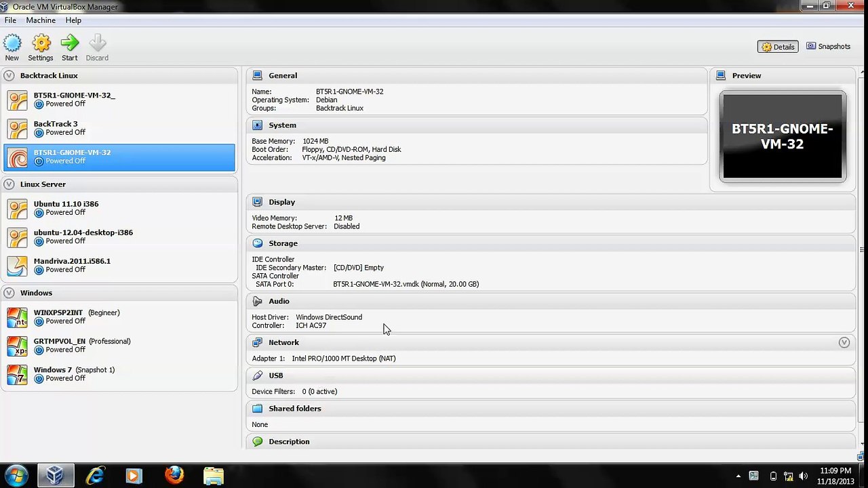
Task: Click the volume tray icon
Action: (804, 476)
